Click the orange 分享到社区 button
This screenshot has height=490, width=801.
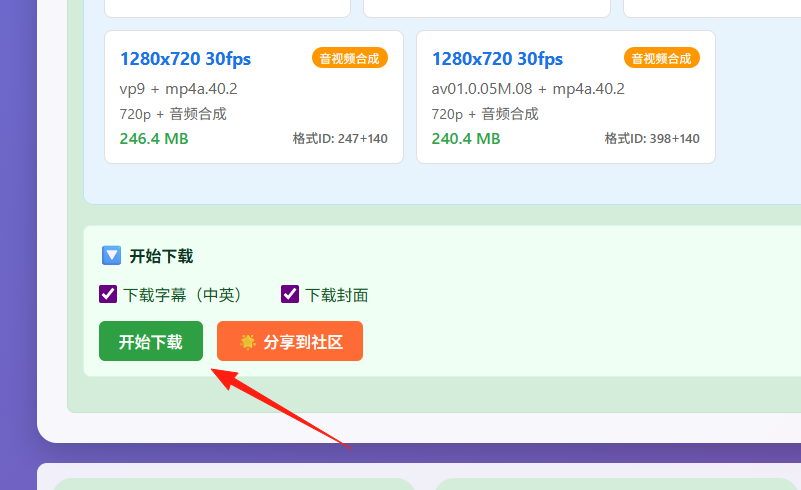(290, 341)
